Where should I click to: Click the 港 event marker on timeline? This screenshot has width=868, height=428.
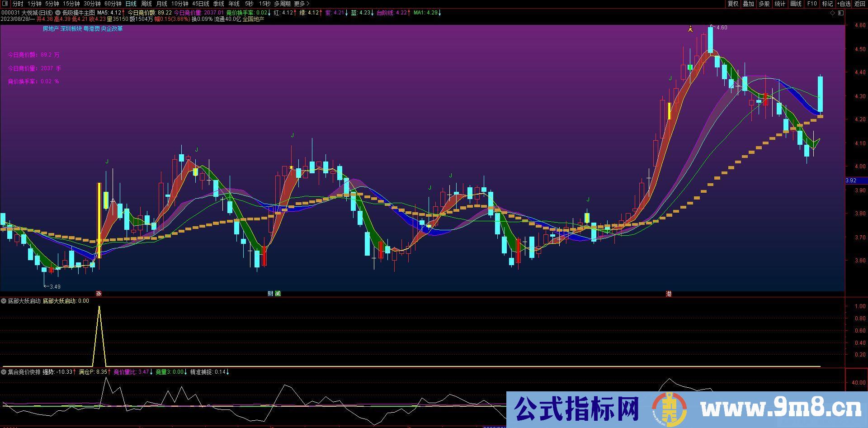pyautogui.click(x=669, y=294)
